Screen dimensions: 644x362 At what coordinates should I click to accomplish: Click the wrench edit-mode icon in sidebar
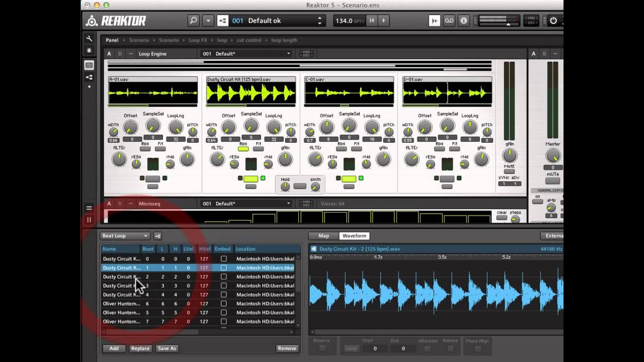89,39
